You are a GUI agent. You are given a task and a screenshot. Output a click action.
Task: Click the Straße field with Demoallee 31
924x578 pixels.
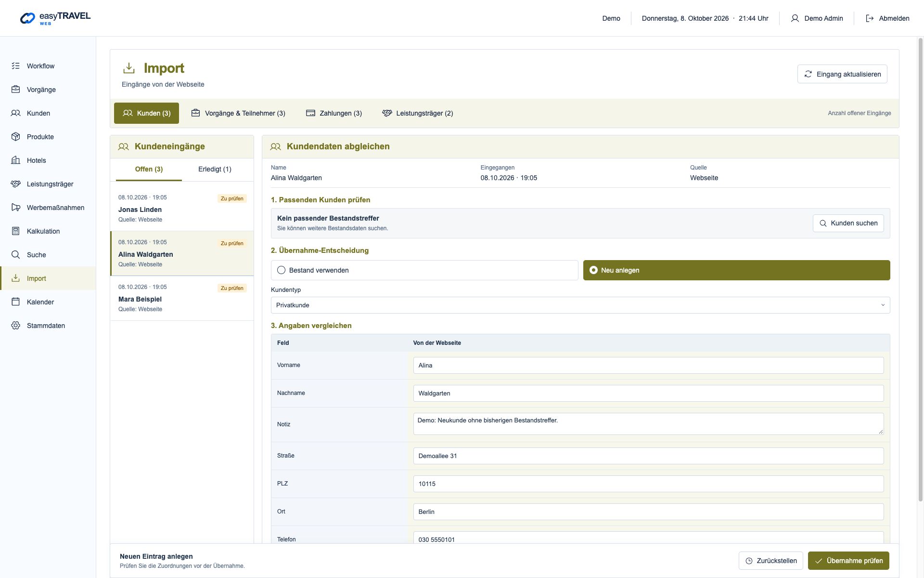click(x=648, y=456)
